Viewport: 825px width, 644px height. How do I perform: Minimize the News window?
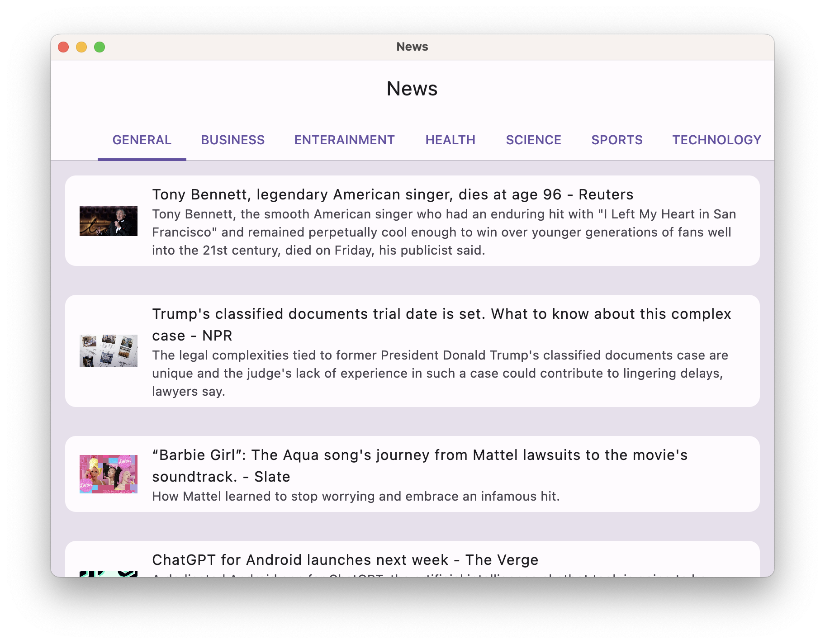81,47
